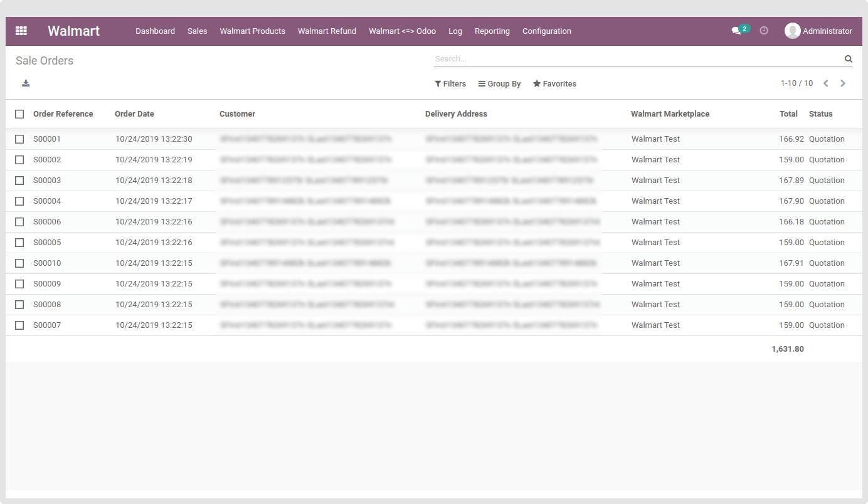
Task: Click Quotation status in row S00009
Action: coord(827,284)
